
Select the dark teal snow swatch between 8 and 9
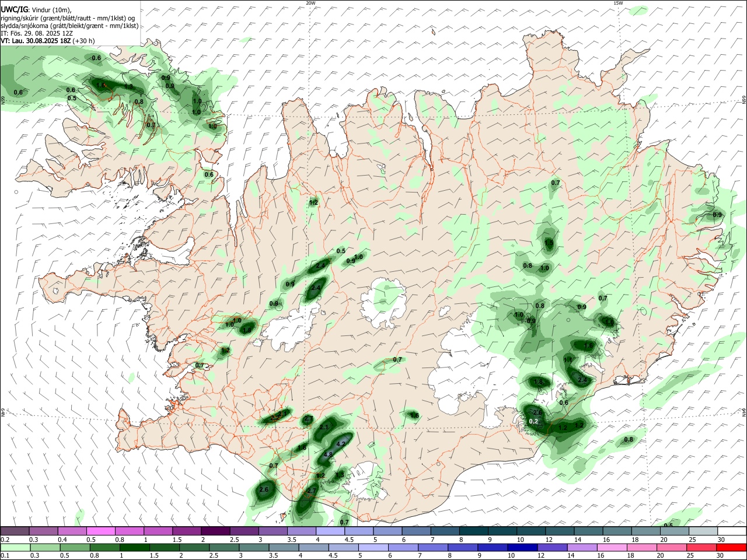474,531
